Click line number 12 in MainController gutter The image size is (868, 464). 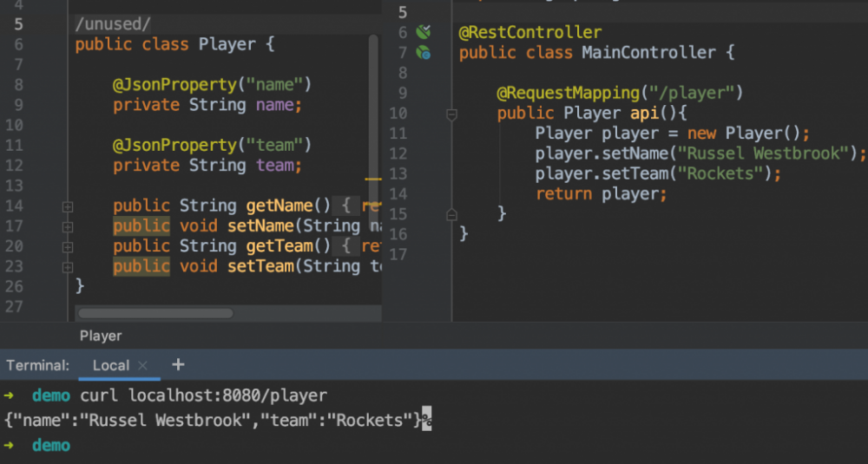point(398,154)
